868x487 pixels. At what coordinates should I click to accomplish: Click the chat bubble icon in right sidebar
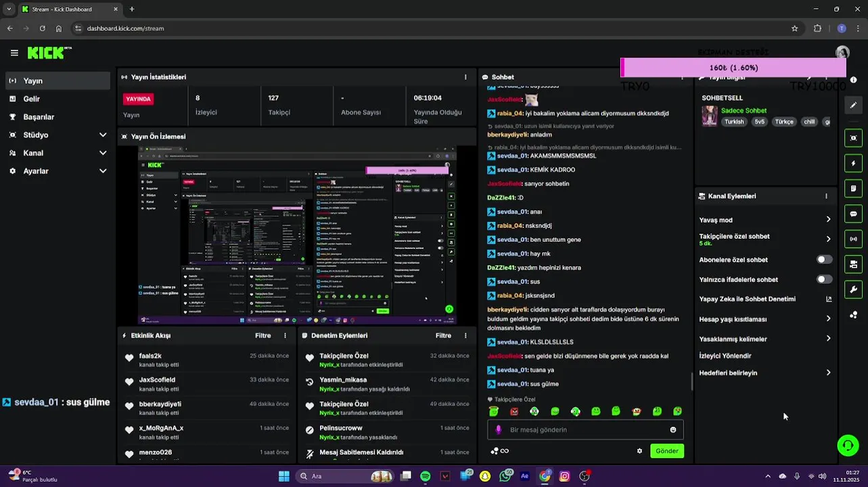point(853,214)
